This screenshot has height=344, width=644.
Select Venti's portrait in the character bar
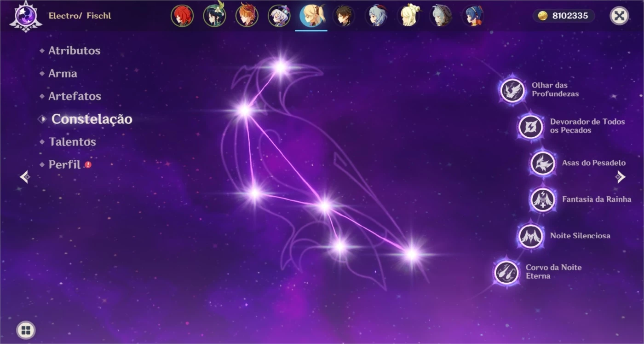(x=214, y=16)
